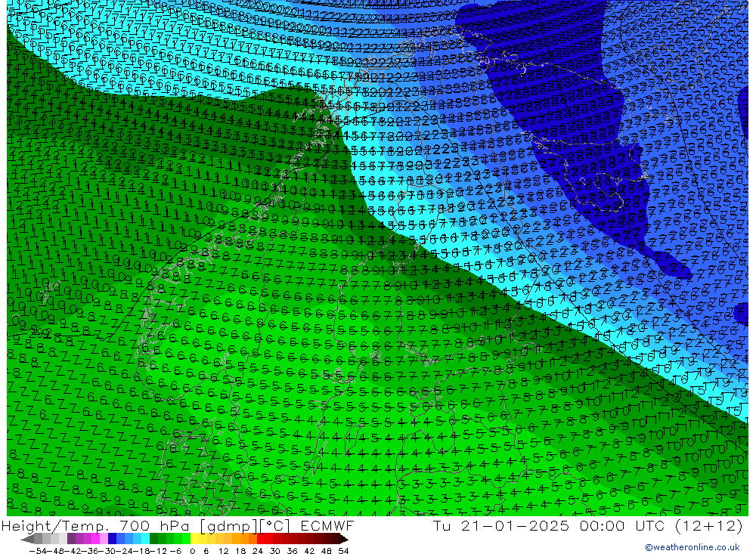Click the '-54' scale label

pyautogui.click(x=38, y=551)
